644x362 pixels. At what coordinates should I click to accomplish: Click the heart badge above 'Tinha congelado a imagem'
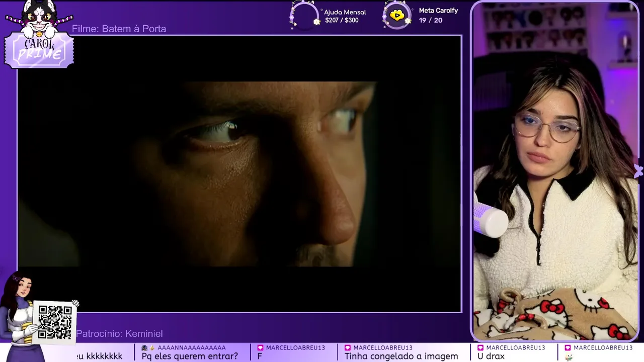click(348, 348)
